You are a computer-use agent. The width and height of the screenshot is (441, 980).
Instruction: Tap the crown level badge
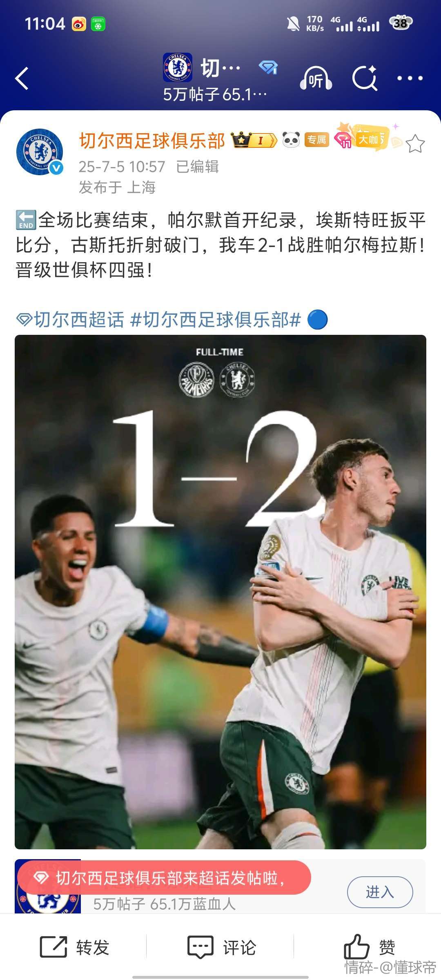(x=254, y=140)
